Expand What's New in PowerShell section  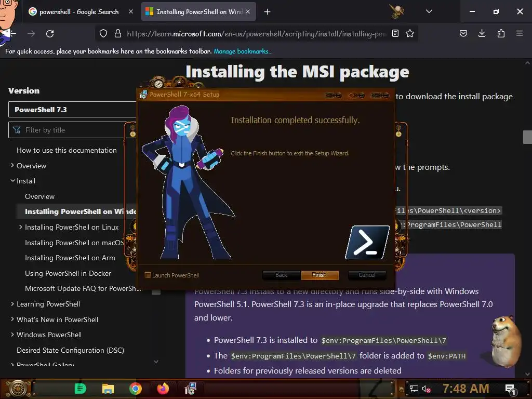click(12, 319)
